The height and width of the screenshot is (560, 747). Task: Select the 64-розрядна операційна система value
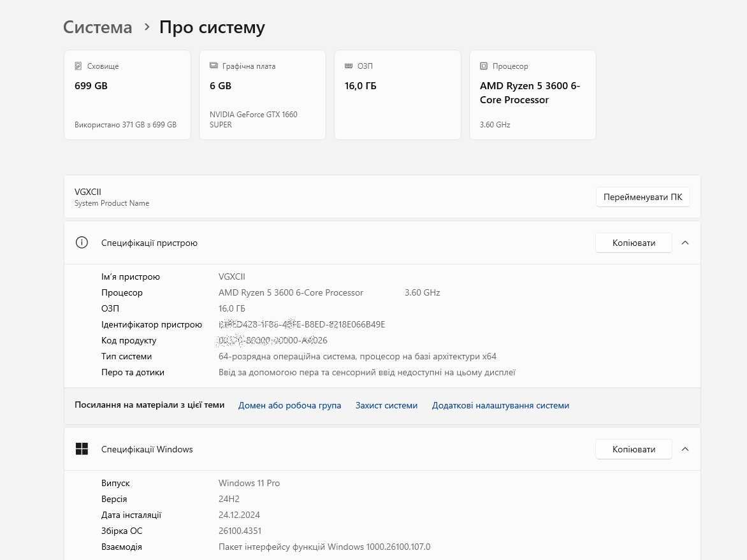coord(358,356)
